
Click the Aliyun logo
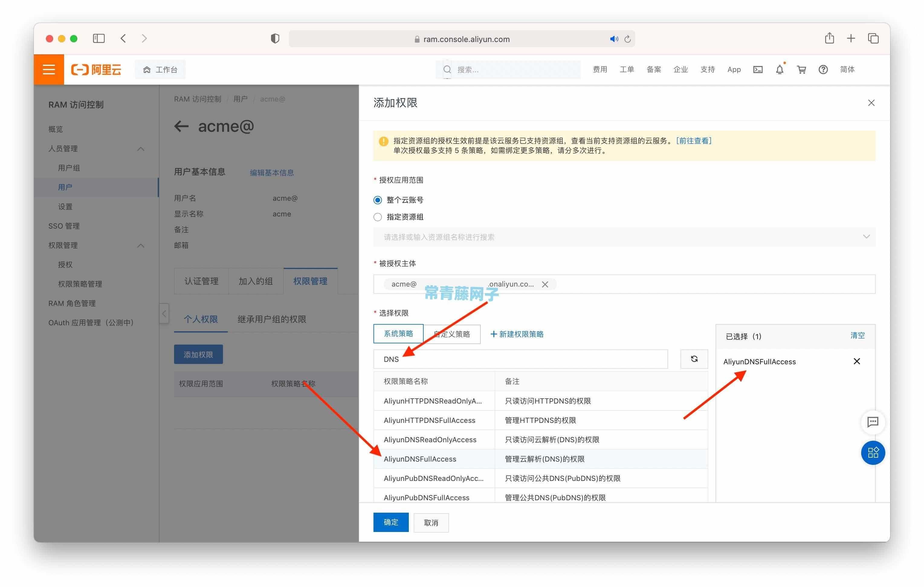pos(96,70)
